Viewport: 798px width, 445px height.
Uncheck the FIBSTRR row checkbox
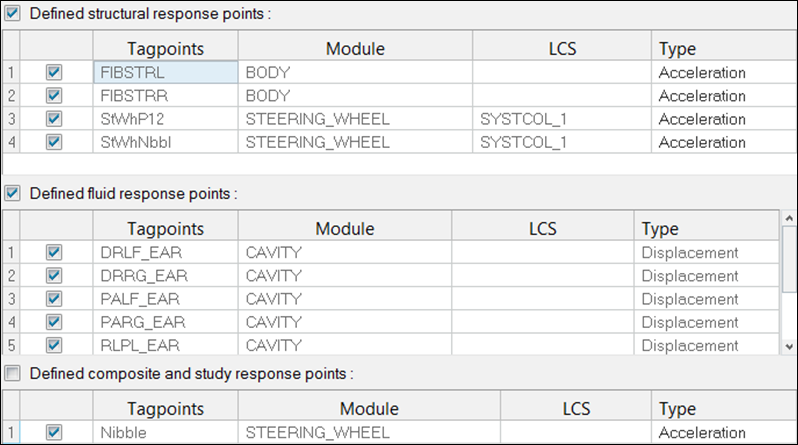[55, 96]
